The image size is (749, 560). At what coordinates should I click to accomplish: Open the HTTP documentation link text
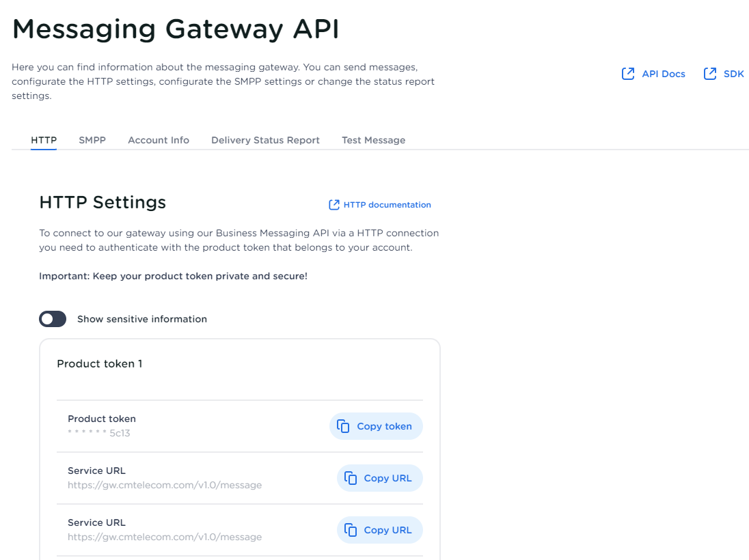[387, 205]
